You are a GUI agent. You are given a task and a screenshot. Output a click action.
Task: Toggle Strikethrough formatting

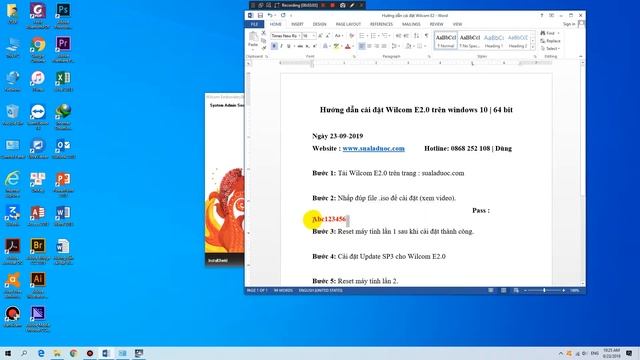click(300, 46)
